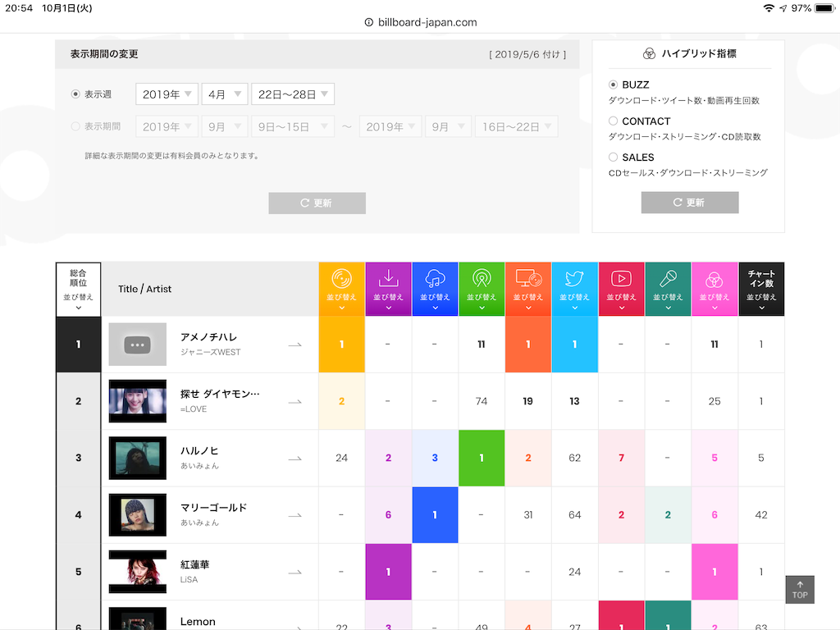Open the マリーゴールド video thumbnail
The image size is (840, 630).
click(x=138, y=515)
